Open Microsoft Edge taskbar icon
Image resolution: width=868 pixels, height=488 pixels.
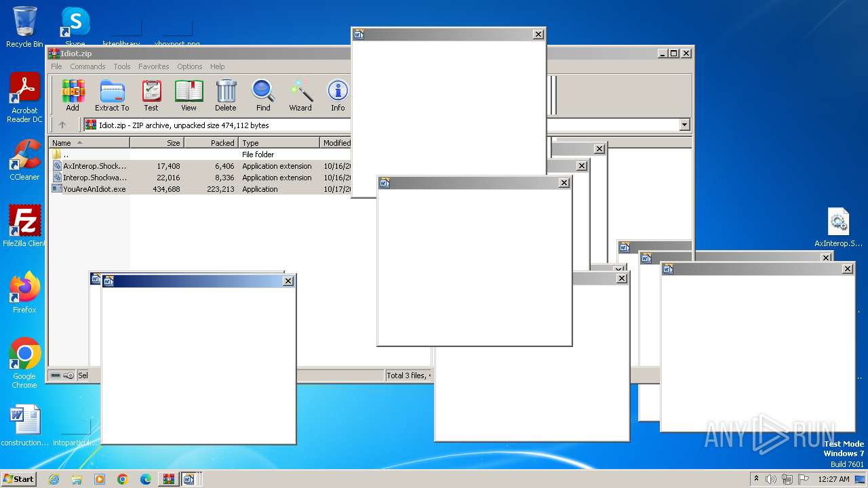coord(146,479)
